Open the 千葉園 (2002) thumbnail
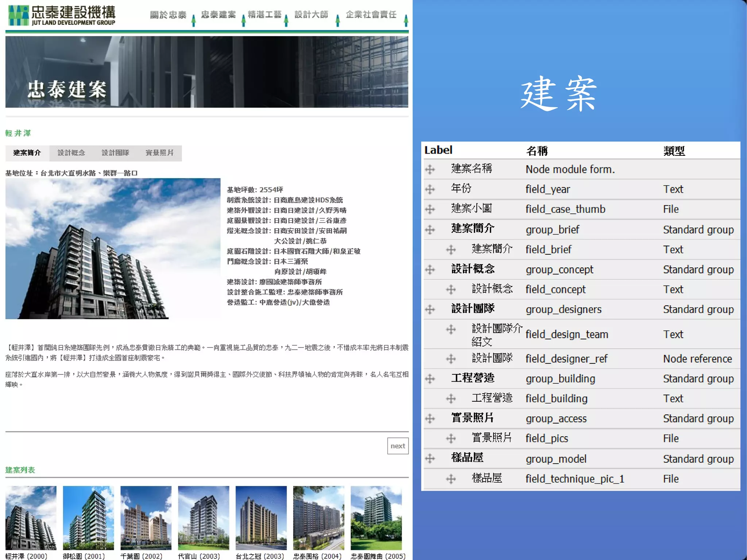The image size is (747, 560). pyautogui.click(x=146, y=518)
